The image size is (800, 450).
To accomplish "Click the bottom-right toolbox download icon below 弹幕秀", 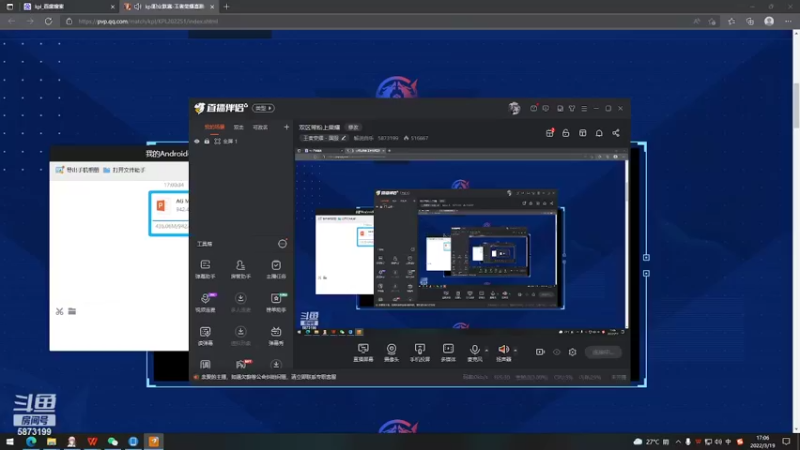I will coord(276,364).
